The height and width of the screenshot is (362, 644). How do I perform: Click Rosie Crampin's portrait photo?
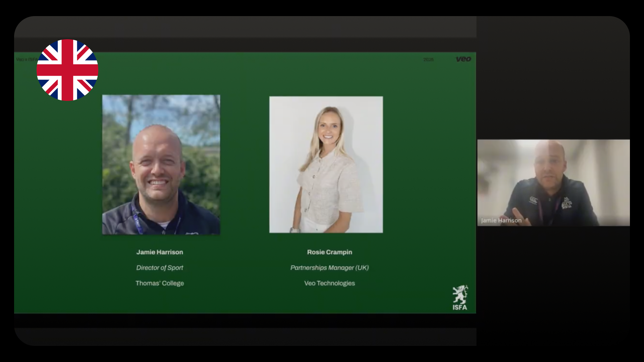pos(326,164)
